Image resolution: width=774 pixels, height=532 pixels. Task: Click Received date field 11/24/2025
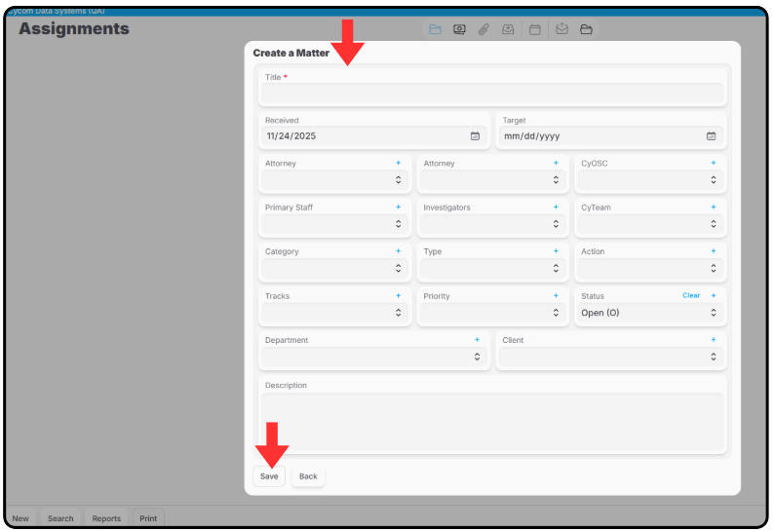tap(374, 136)
